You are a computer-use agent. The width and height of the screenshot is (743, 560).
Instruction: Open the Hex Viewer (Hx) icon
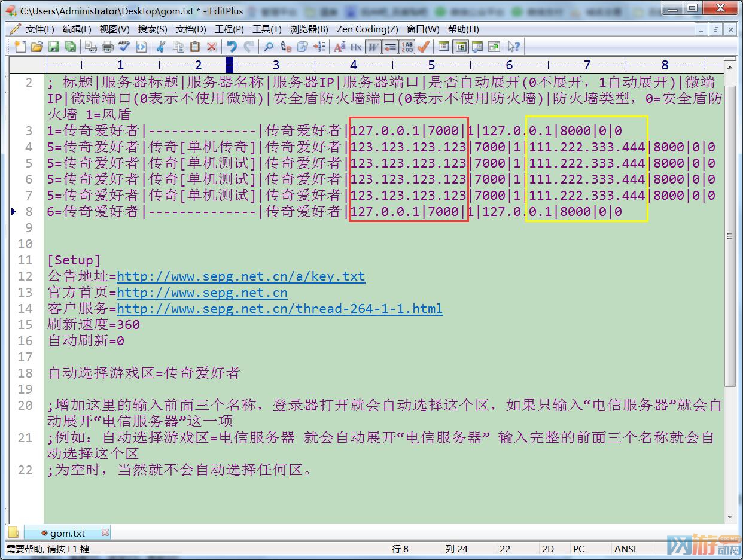point(356,47)
